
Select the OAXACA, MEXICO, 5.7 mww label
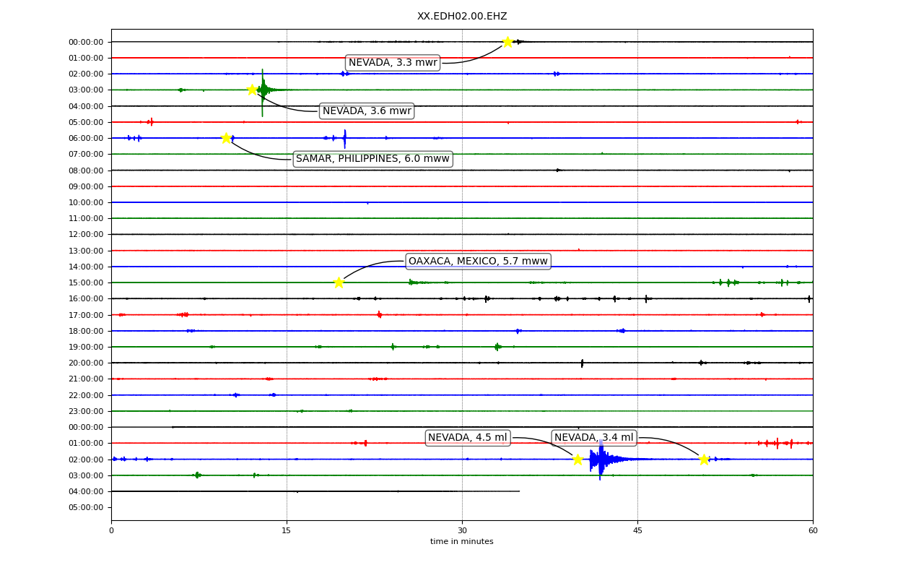(478, 261)
